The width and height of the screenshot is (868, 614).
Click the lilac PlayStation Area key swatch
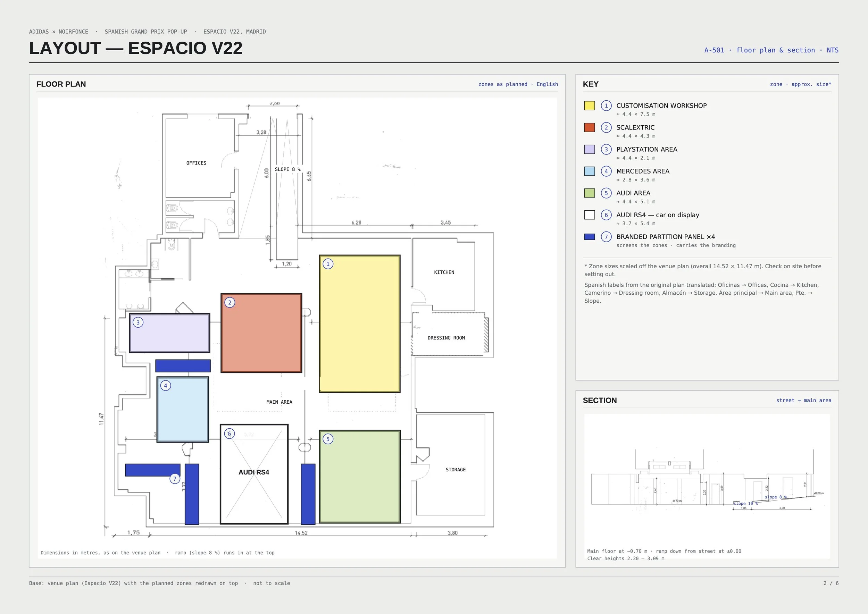click(589, 149)
